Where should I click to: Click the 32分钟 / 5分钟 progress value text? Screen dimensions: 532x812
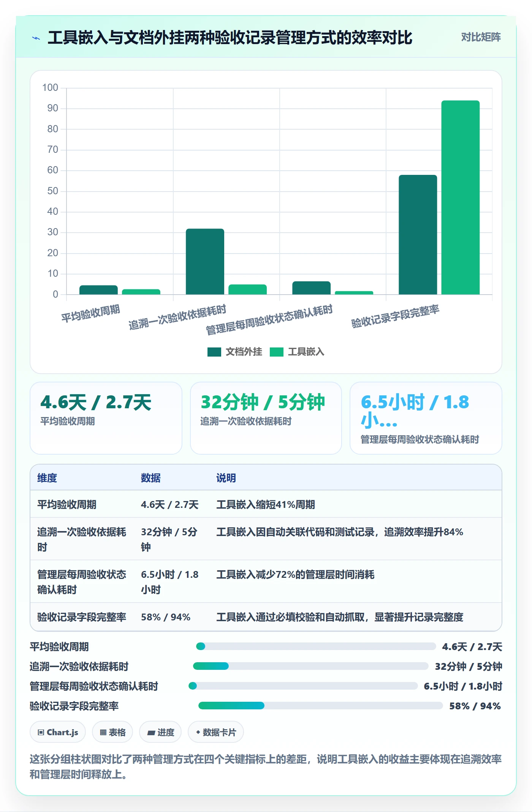click(469, 666)
